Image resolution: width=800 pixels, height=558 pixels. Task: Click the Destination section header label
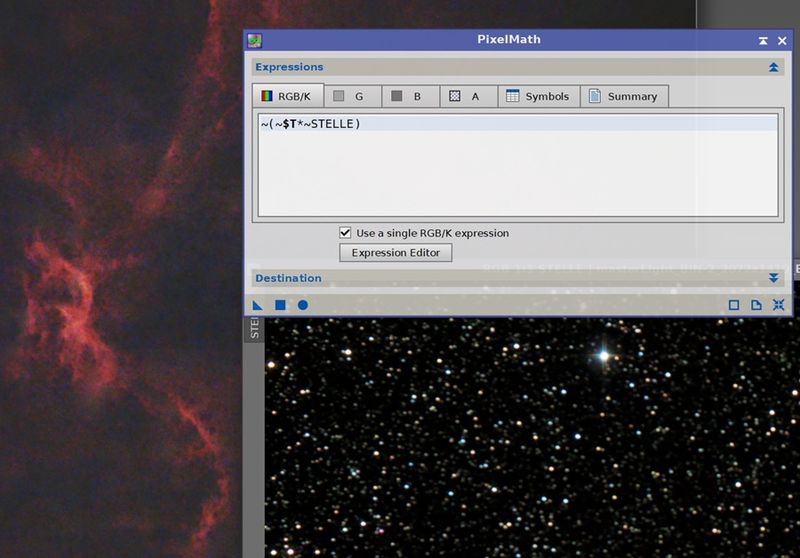coord(288,278)
